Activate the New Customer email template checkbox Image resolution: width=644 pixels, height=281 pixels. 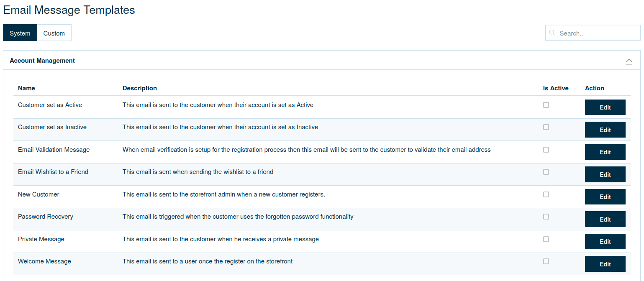[546, 194]
